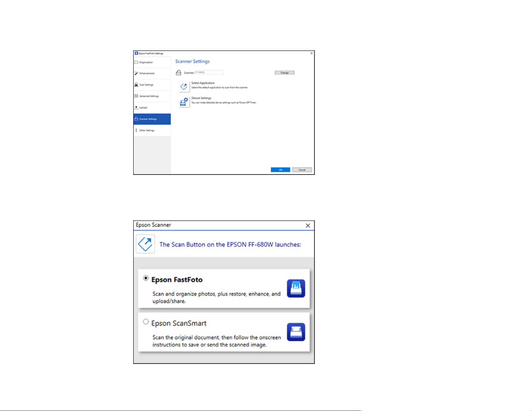
Task: Click the Epson FastFoto app icon in its option card
Action: tap(296, 288)
